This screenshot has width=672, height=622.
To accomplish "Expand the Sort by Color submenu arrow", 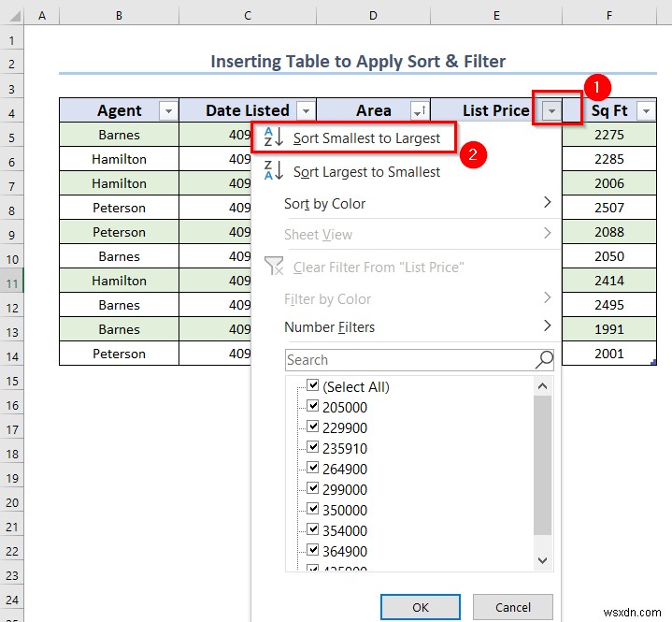I will point(548,202).
